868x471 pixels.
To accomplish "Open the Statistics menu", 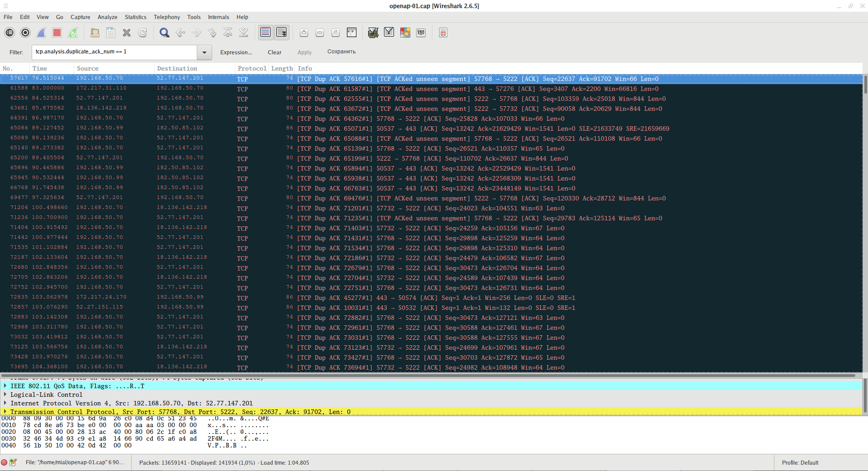I will click(135, 17).
